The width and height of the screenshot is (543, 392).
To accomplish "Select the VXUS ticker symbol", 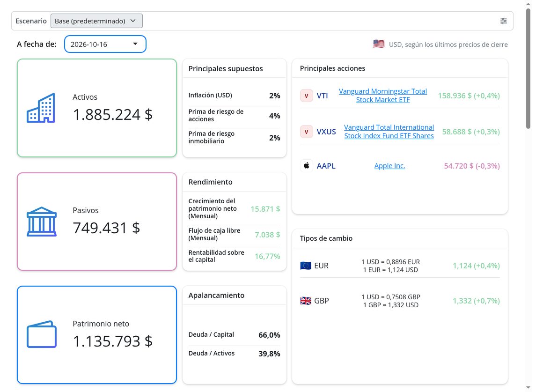I will point(326,132).
